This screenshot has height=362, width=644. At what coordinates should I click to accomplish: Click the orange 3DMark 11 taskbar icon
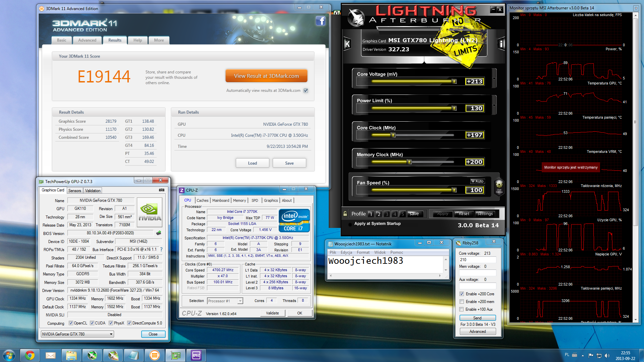(x=155, y=355)
